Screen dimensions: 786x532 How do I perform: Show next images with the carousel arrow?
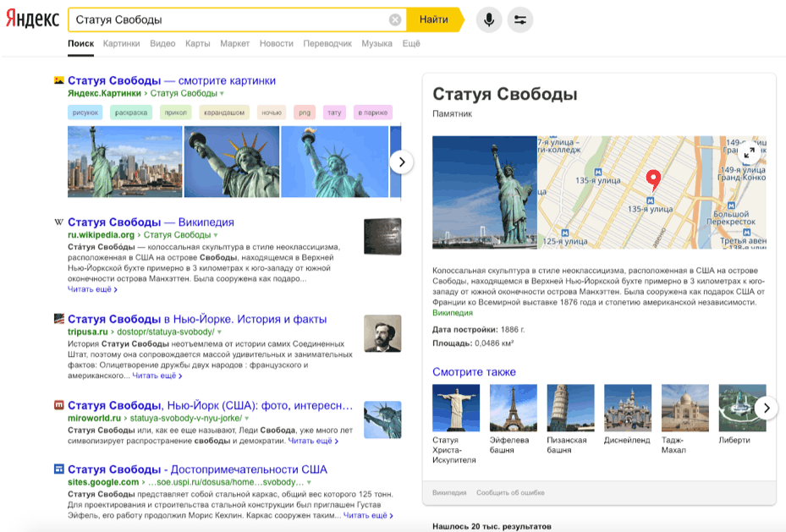point(402,161)
